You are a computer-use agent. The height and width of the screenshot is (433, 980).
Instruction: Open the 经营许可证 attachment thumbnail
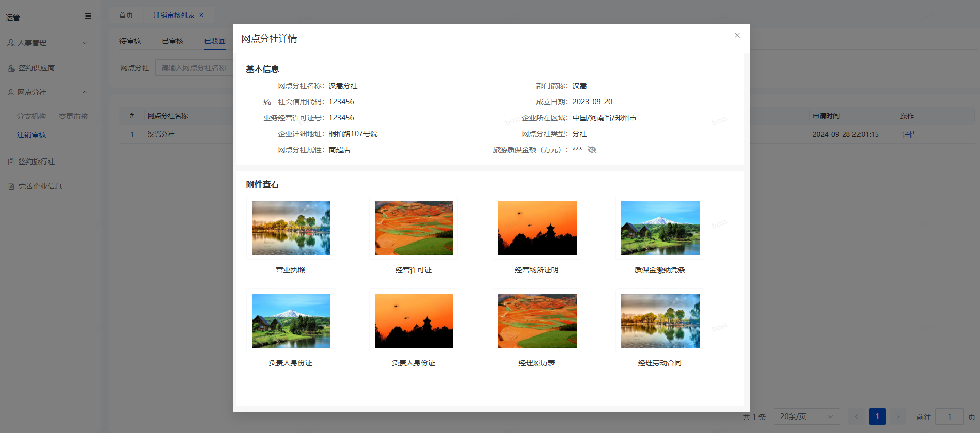coord(414,228)
